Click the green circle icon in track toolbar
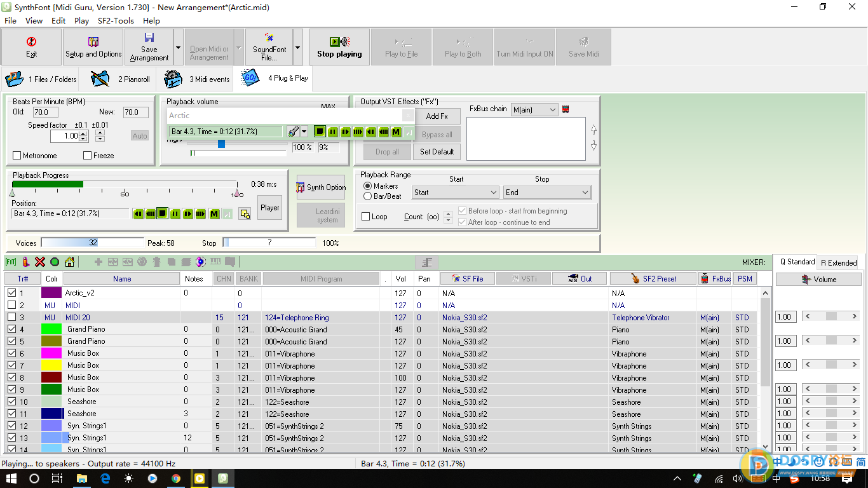The image size is (868, 488). [x=55, y=262]
